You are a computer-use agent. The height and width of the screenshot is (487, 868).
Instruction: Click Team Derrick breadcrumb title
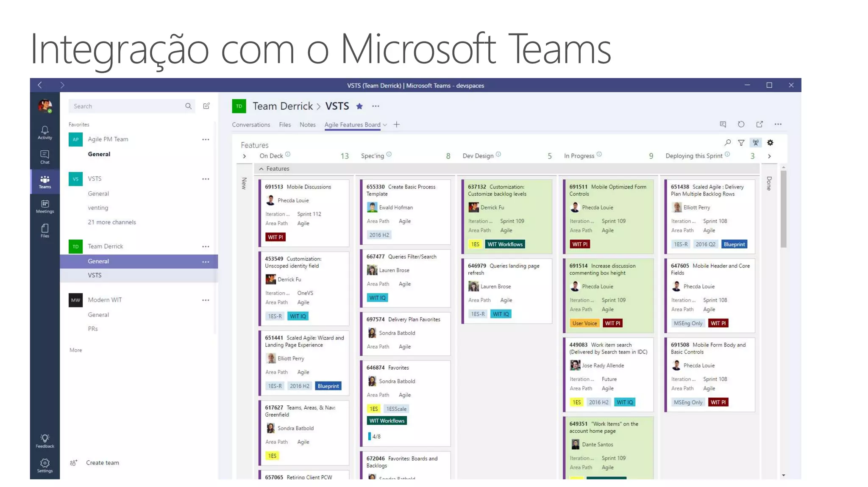click(x=283, y=106)
